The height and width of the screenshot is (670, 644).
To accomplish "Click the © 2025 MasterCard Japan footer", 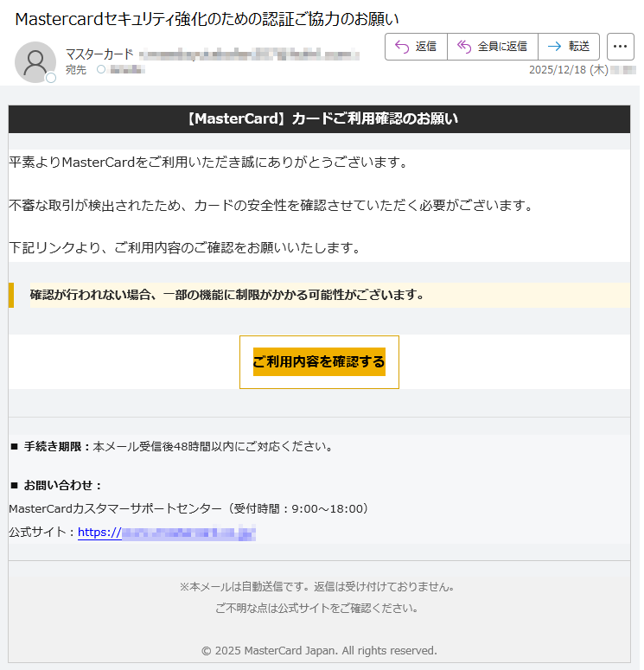I will [x=319, y=650].
